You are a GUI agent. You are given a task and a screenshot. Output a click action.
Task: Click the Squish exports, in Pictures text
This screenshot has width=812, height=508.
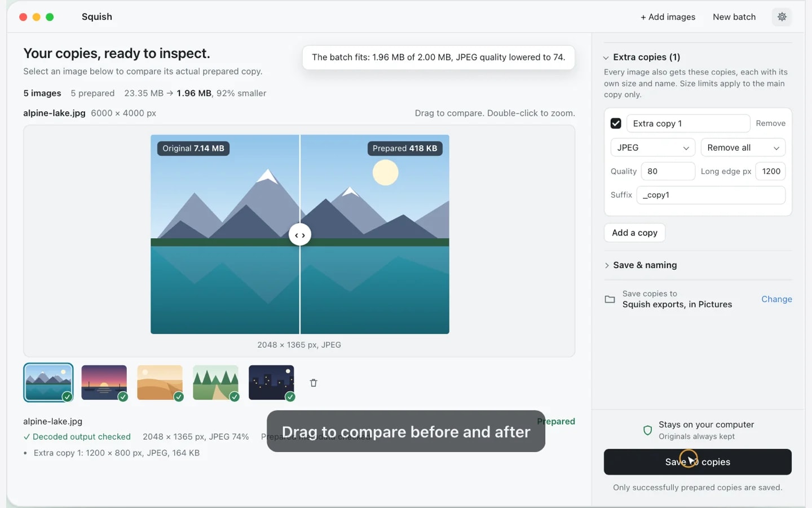[677, 304]
